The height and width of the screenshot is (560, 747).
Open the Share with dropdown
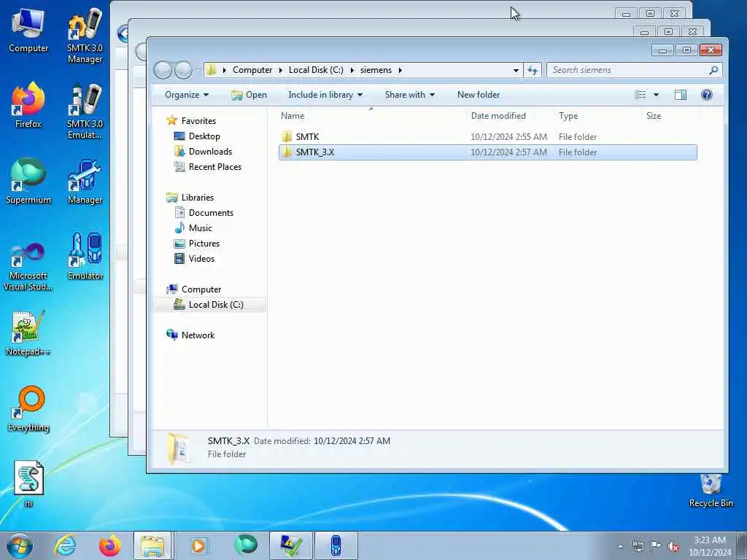410,95
